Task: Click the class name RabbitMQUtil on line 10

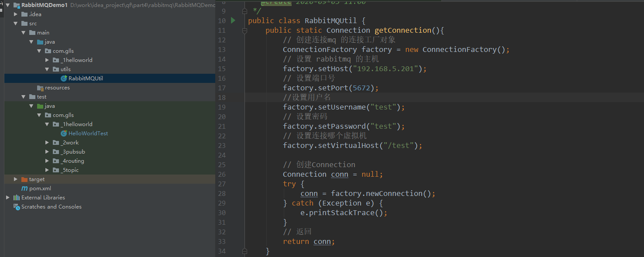Action: [331, 21]
